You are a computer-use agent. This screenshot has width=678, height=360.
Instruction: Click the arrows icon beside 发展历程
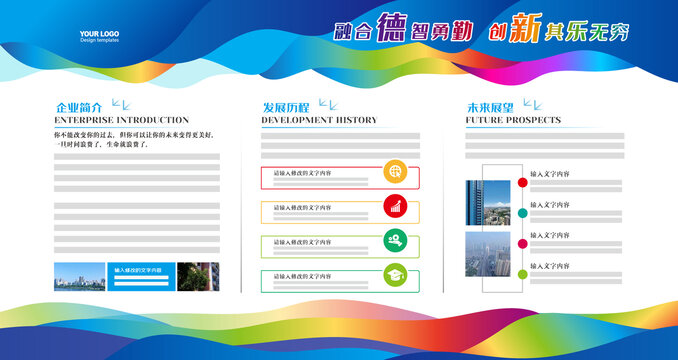point(328,104)
